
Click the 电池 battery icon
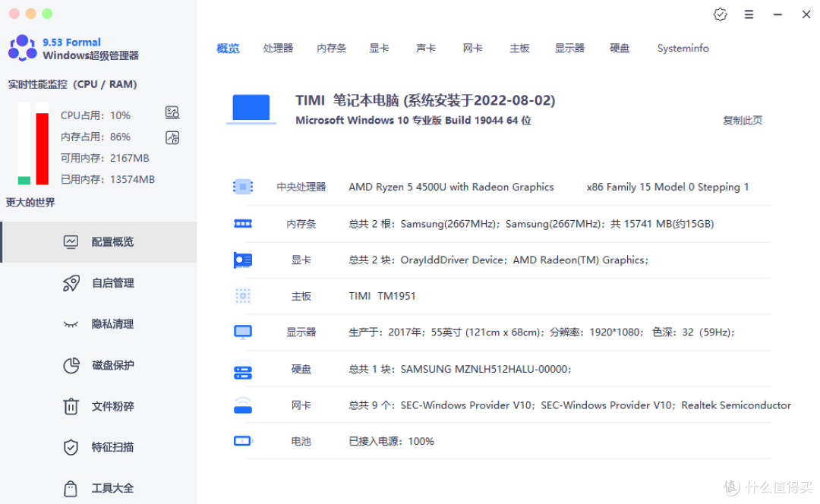[x=243, y=441]
